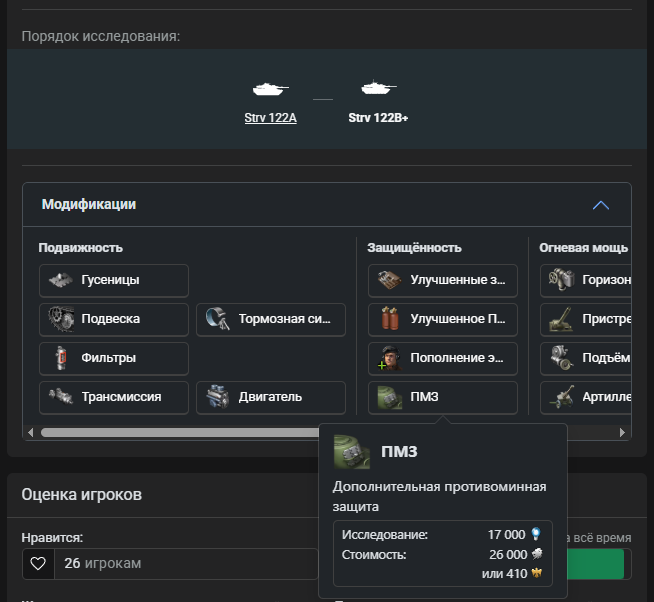Click the artillery support howitzer icon
This screenshot has width=654, height=602.
coord(561,397)
